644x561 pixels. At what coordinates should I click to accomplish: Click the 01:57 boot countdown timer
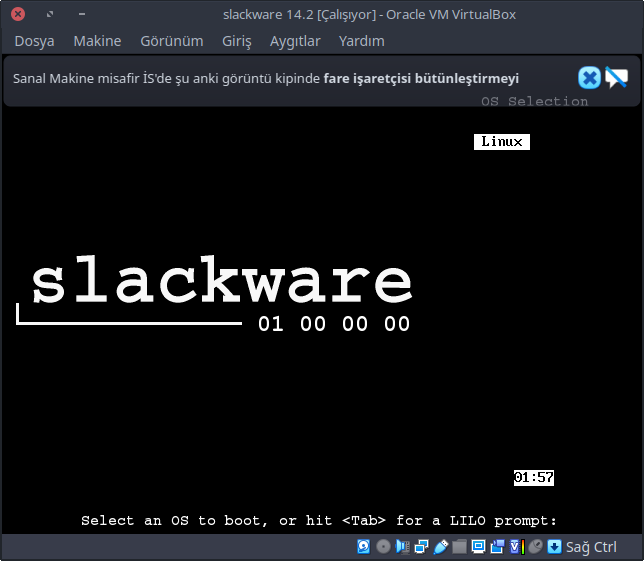tap(534, 478)
